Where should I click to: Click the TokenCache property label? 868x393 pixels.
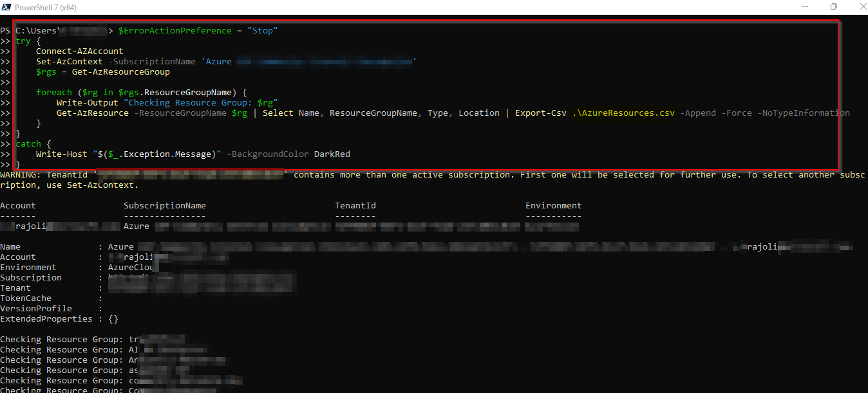(26, 298)
